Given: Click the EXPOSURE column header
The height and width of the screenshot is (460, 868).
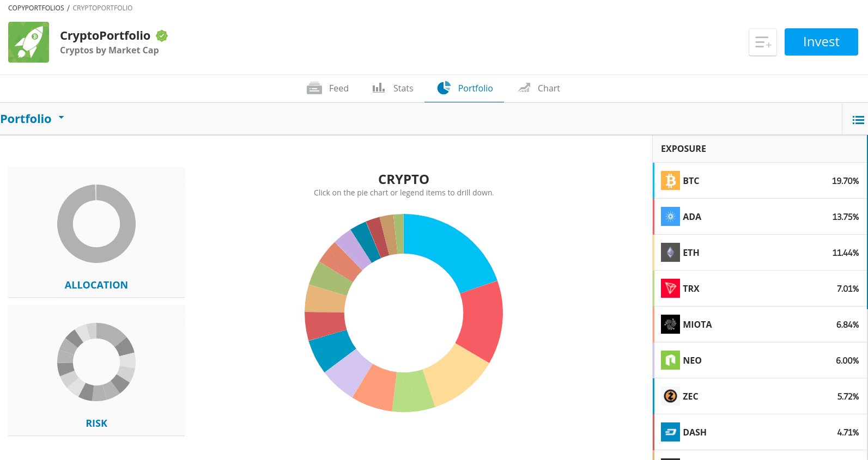Looking at the screenshot, I should pos(683,149).
